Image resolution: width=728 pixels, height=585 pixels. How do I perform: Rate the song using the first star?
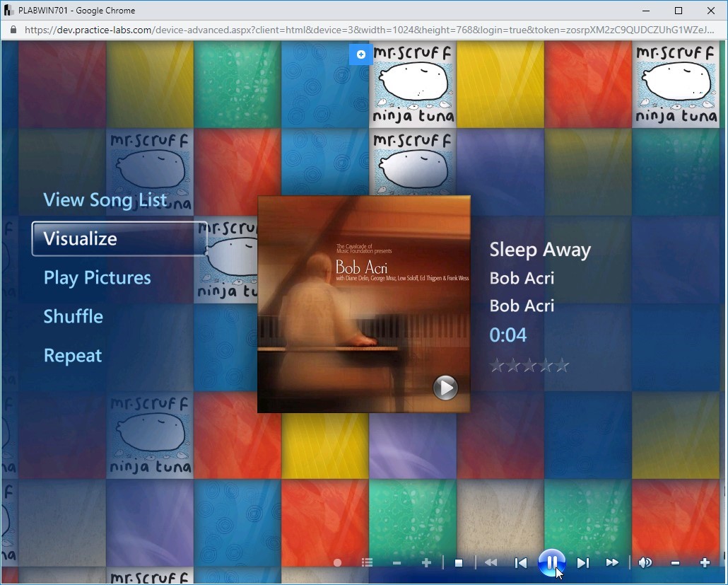pyautogui.click(x=497, y=366)
